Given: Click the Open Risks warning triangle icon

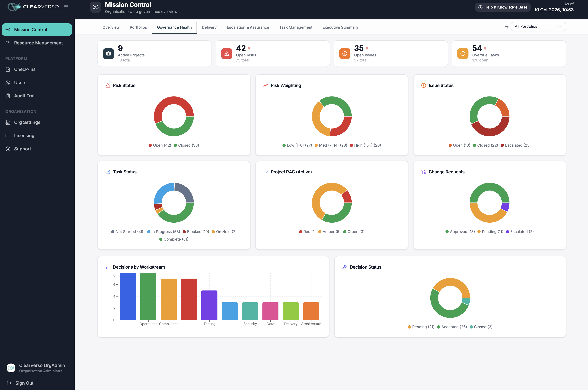Looking at the screenshot, I should pyautogui.click(x=227, y=53).
